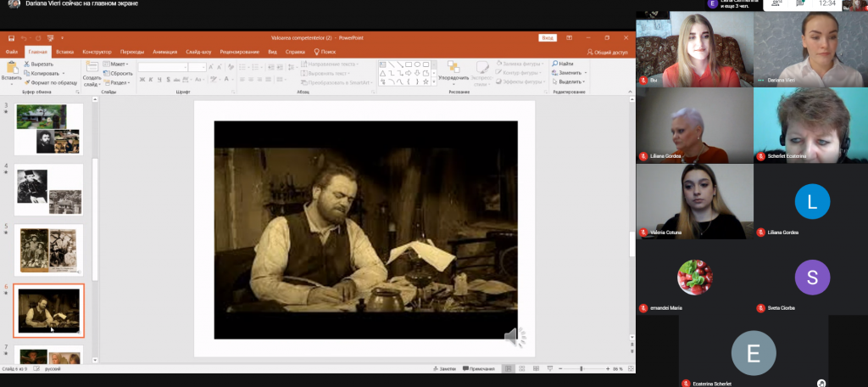Clear all formatting icon

point(231,66)
